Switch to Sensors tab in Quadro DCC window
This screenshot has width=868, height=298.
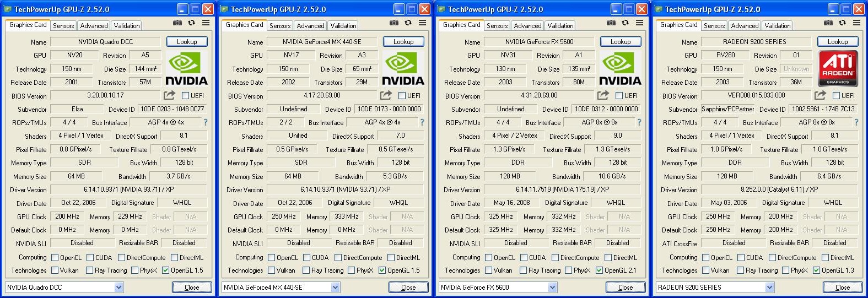(63, 26)
